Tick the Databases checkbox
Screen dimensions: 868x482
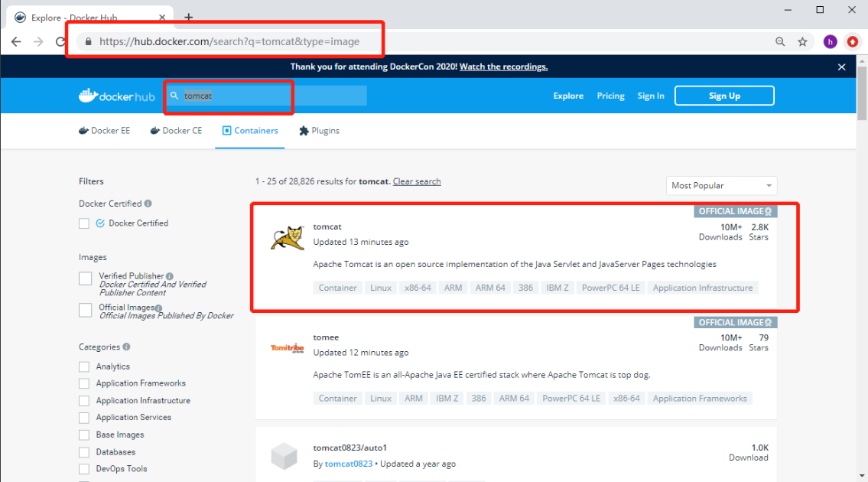tap(84, 452)
